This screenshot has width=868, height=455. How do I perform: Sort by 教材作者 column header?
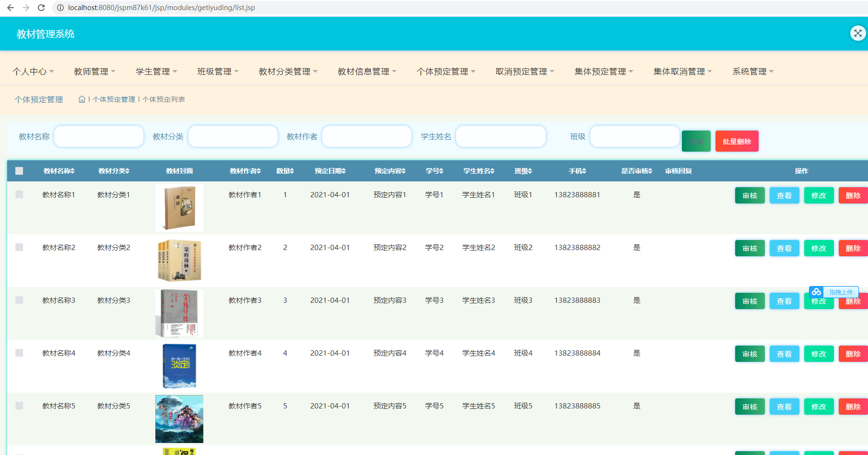point(245,171)
